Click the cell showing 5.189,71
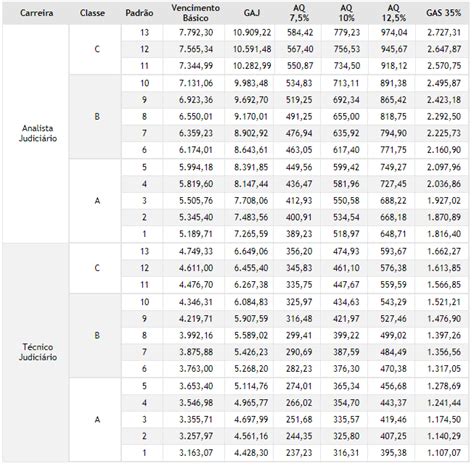This screenshot has height=466, width=474. 196,234
